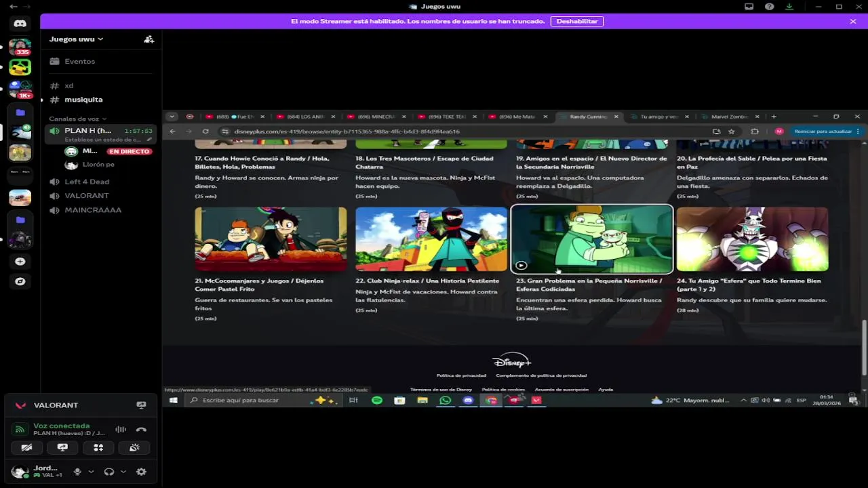Viewport: 868px width, 488px height.
Task: Open the Política de privacidad link
Action: [x=461, y=375]
